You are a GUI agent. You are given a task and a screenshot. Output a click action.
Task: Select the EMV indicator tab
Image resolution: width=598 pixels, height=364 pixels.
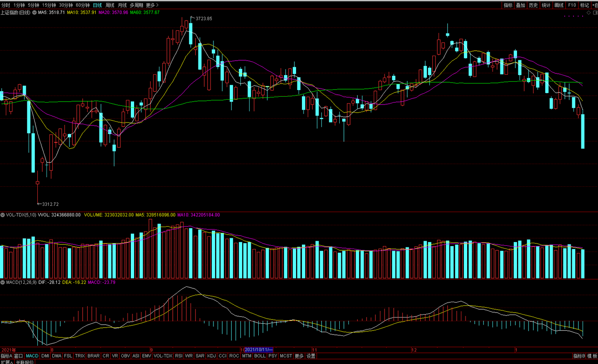point(147,356)
